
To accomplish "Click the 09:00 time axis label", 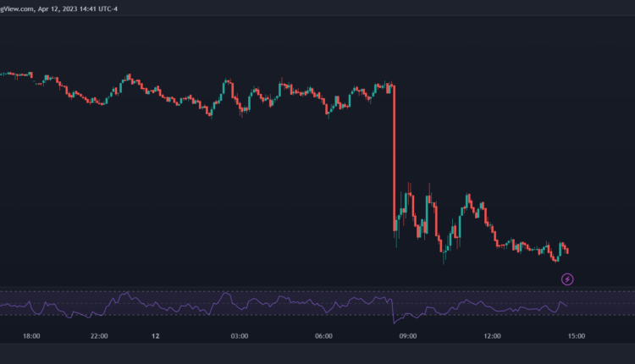I will point(407,336).
